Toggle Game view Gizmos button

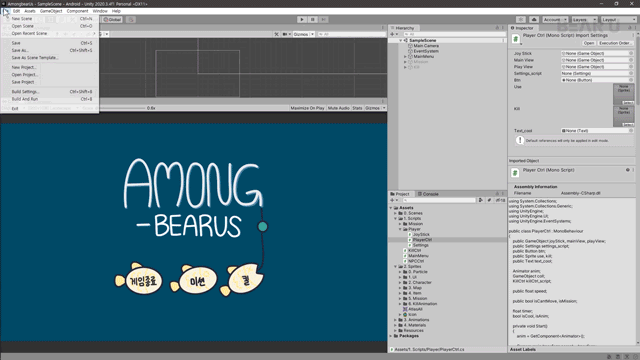point(372,108)
